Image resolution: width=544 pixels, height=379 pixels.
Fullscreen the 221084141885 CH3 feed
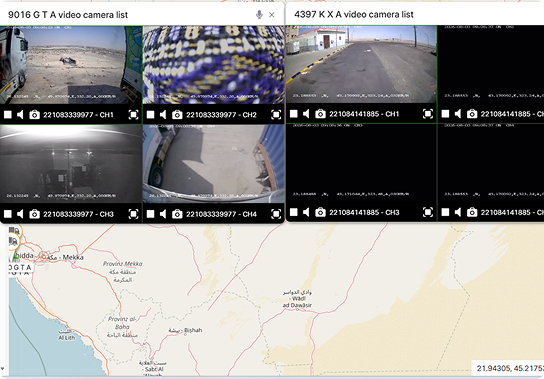[x=428, y=212]
